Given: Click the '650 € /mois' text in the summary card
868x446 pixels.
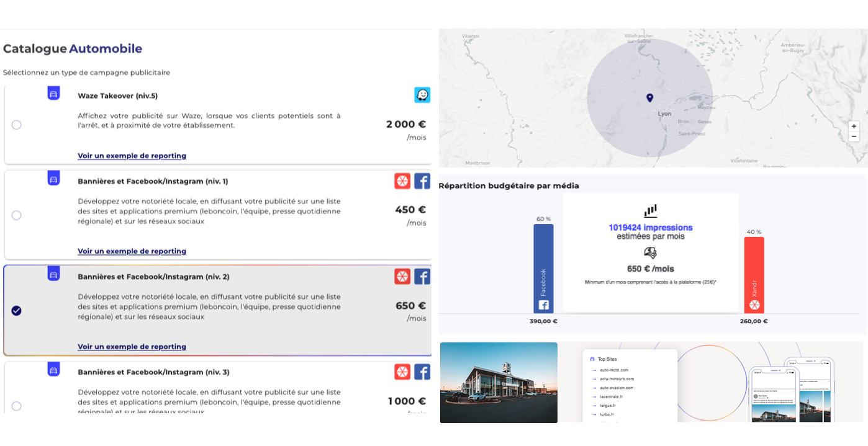Looking at the screenshot, I should pyautogui.click(x=651, y=269).
